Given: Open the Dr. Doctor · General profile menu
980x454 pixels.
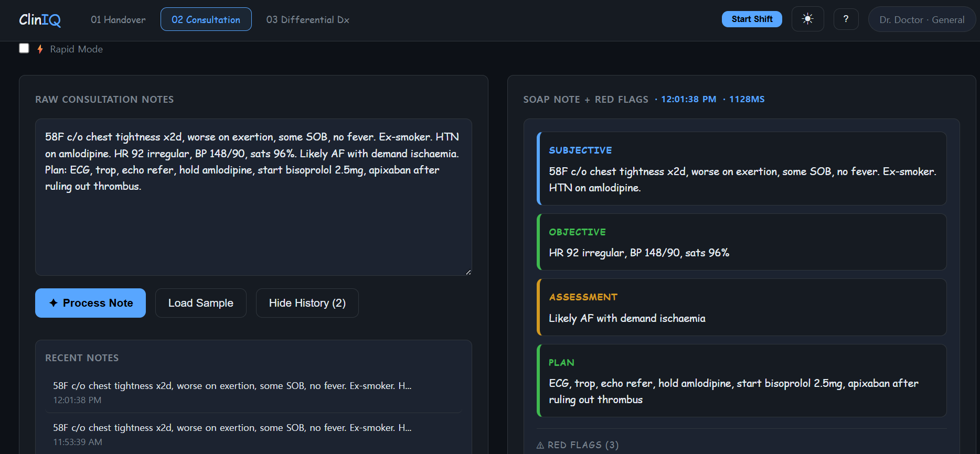Looking at the screenshot, I should pyautogui.click(x=922, y=19).
